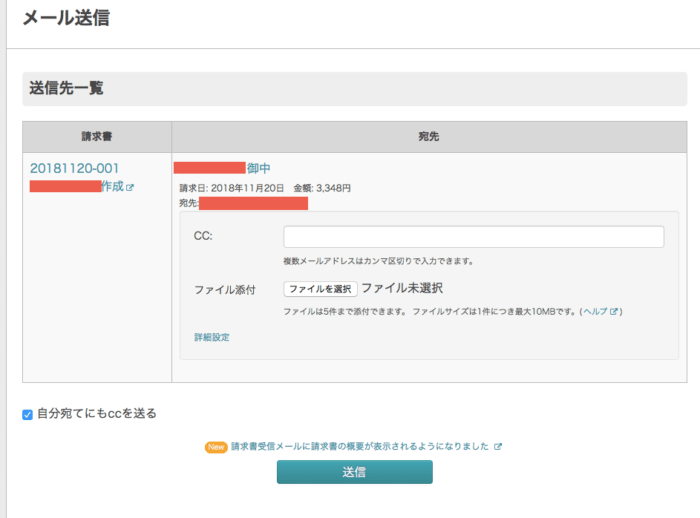Viewport: 700px width, 518px height.
Task: Open the recipient 御中 link
Action: tap(258, 168)
